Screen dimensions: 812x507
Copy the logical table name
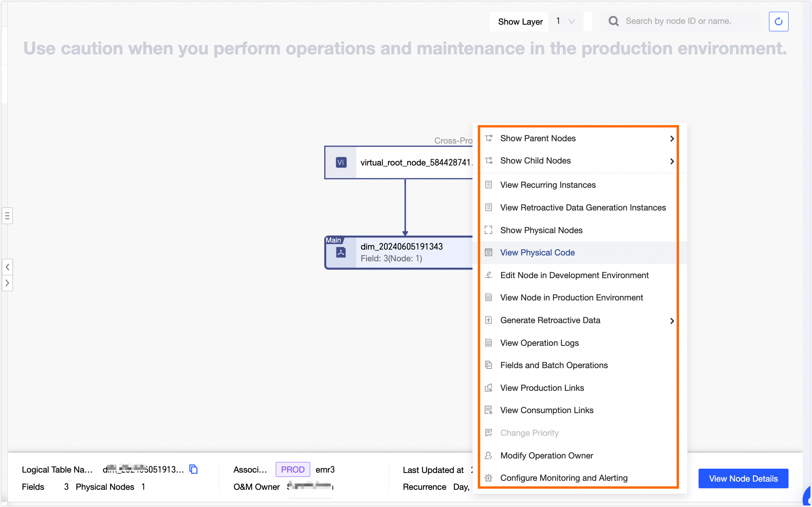[x=194, y=469]
